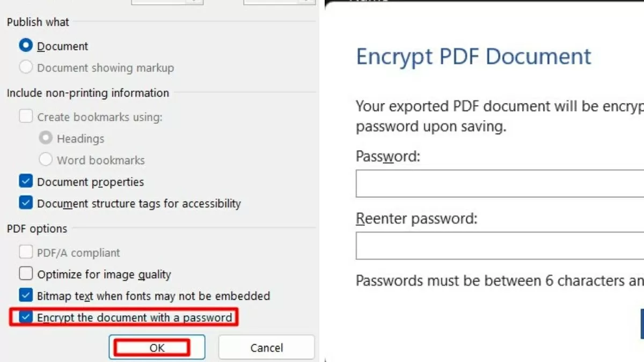644x362 pixels.
Task: Uncheck Encrypt the document with a password
Action: coord(26,317)
